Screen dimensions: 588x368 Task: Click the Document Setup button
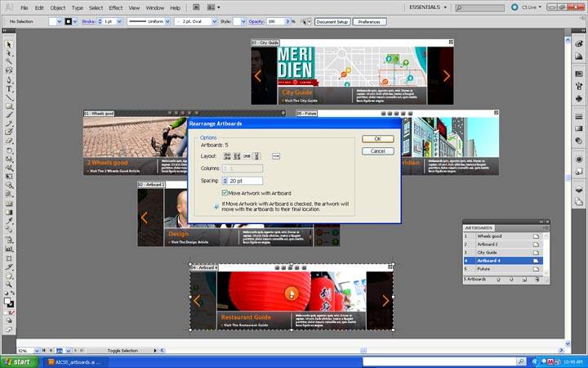pos(332,22)
